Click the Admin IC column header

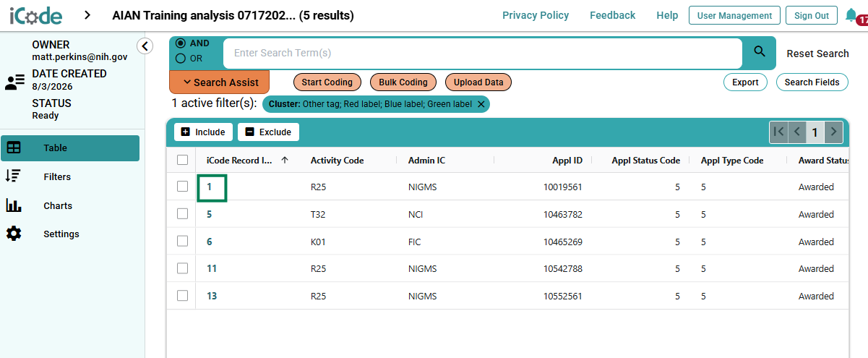[x=426, y=161]
